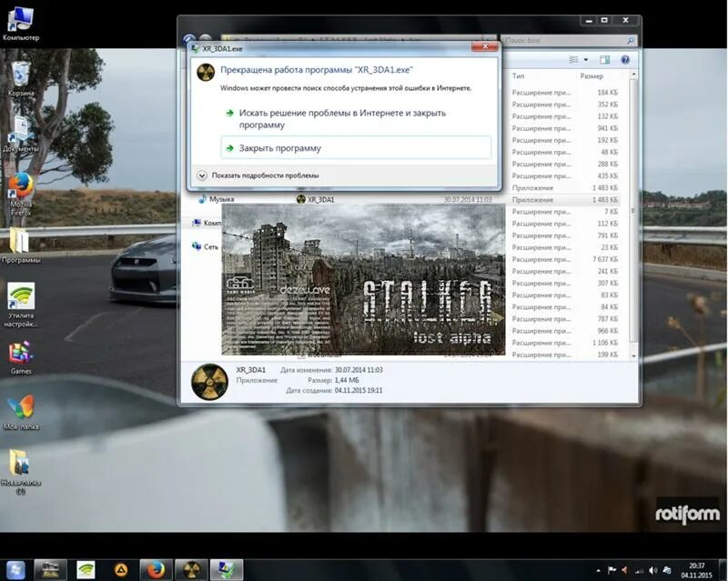Select Музыка in the navigation pane
728x581 pixels.
point(217,199)
